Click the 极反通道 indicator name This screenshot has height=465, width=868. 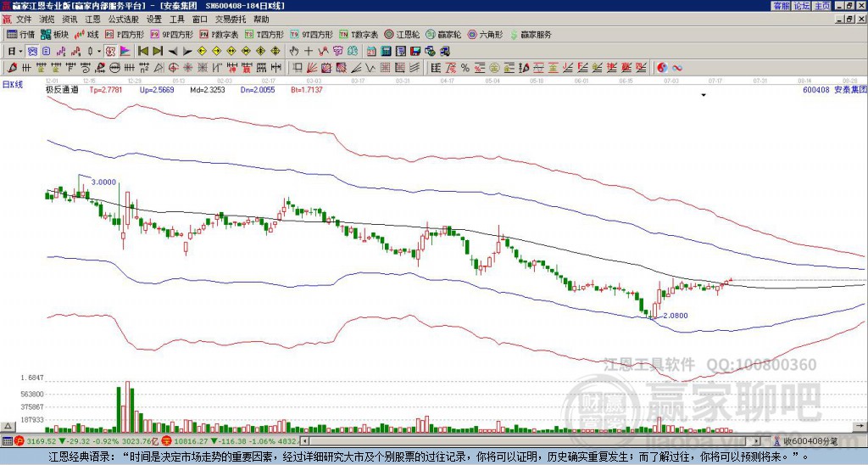click(x=62, y=89)
